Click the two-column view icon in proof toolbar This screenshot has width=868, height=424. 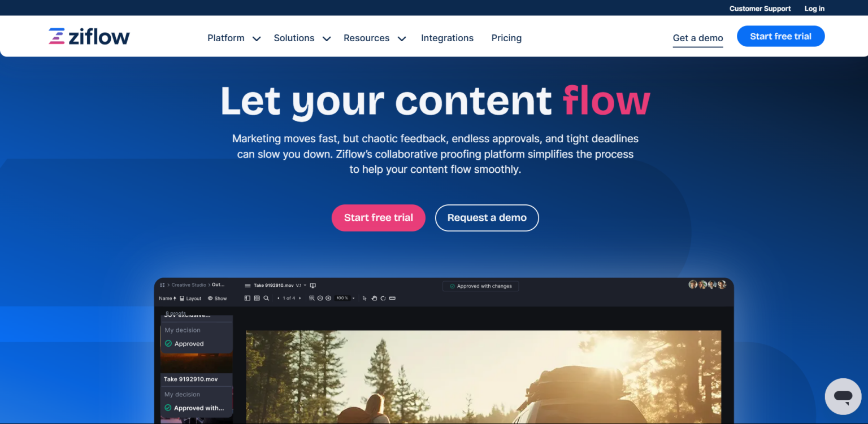257,298
